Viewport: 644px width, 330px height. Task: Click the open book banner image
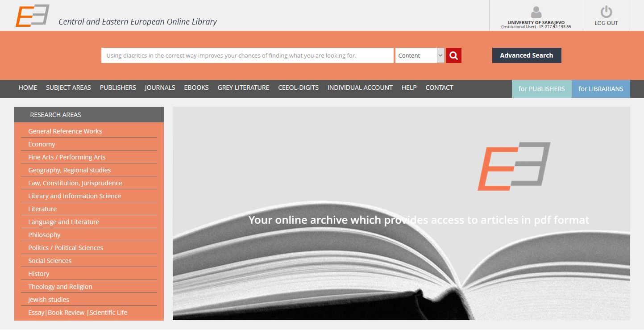401,213
